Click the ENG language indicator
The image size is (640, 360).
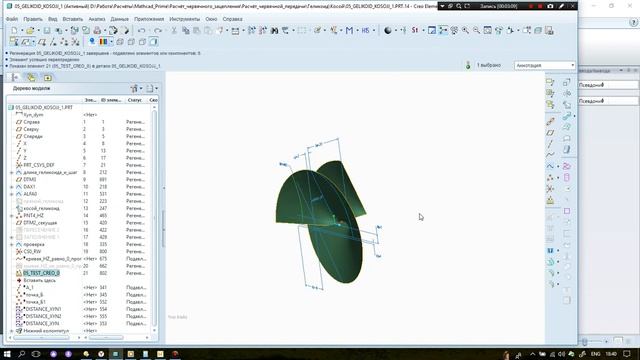(596, 354)
